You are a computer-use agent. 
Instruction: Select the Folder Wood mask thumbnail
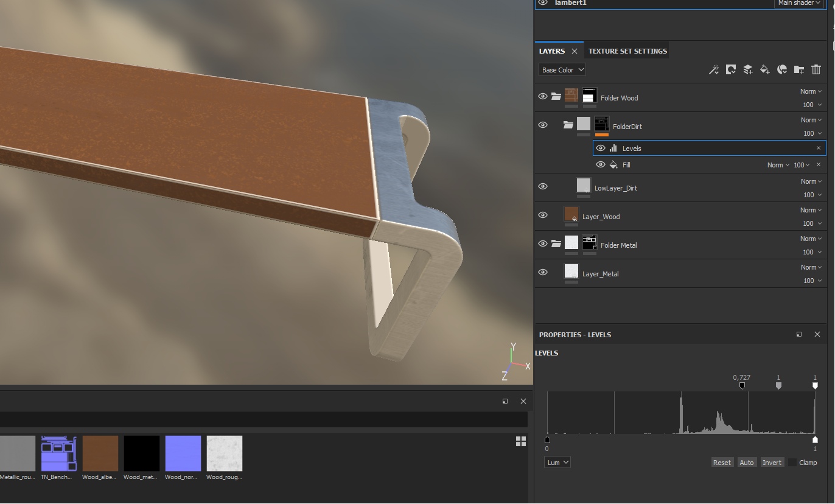coord(589,96)
